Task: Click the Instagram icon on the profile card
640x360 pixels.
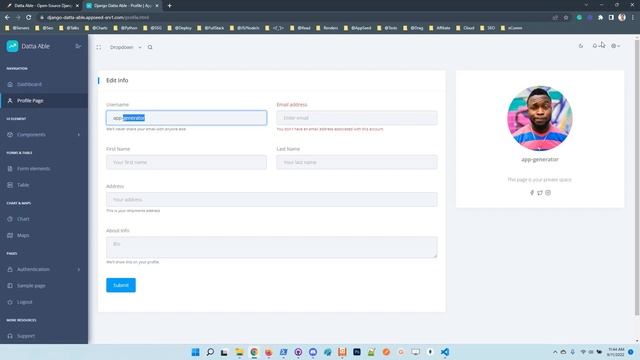Action: [x=548, y=193]
